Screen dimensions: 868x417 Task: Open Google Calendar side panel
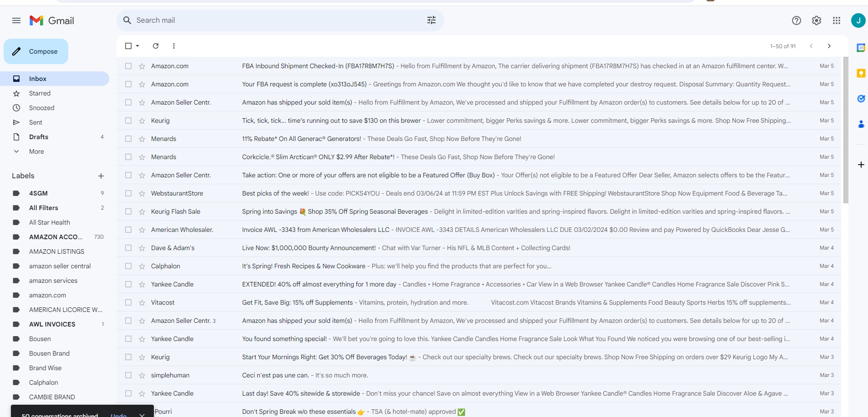[x=861, y=48]
